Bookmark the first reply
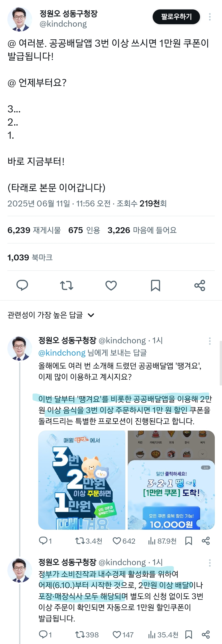 pos(188,541)
